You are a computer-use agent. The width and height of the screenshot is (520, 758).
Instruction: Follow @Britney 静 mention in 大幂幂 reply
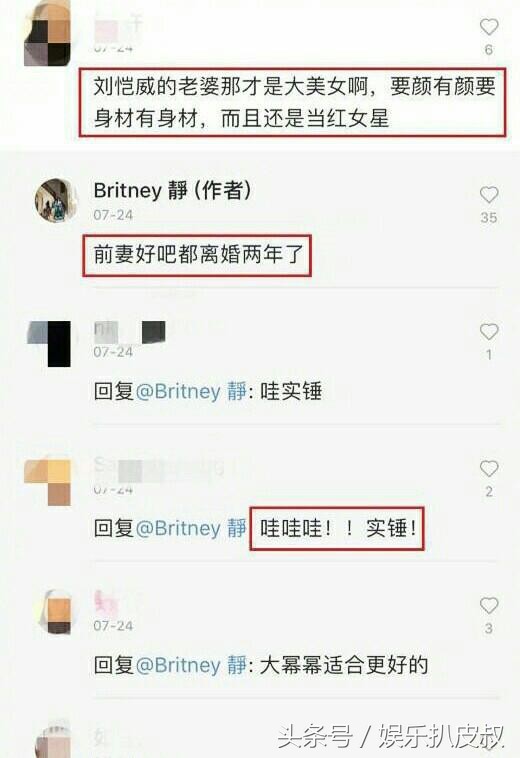coord(191,665)
